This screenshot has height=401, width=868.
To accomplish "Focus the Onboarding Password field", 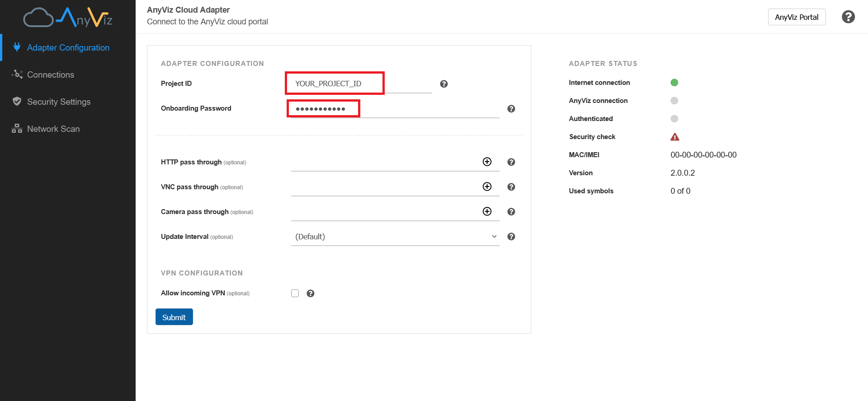I will pos(395,109).
